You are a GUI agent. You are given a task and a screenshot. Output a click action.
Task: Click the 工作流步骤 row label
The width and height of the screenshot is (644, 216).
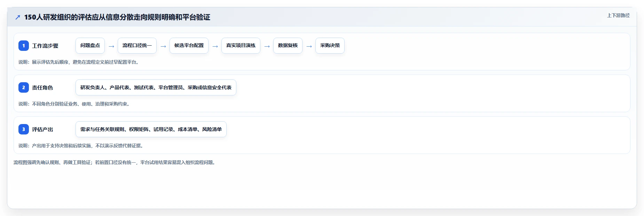coord(45,46)
